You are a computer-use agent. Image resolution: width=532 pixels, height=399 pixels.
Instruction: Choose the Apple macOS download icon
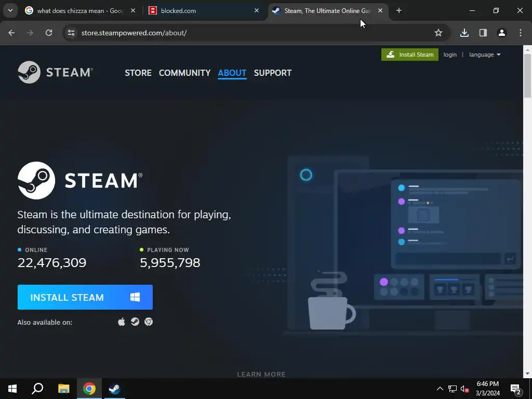(122, 322)
